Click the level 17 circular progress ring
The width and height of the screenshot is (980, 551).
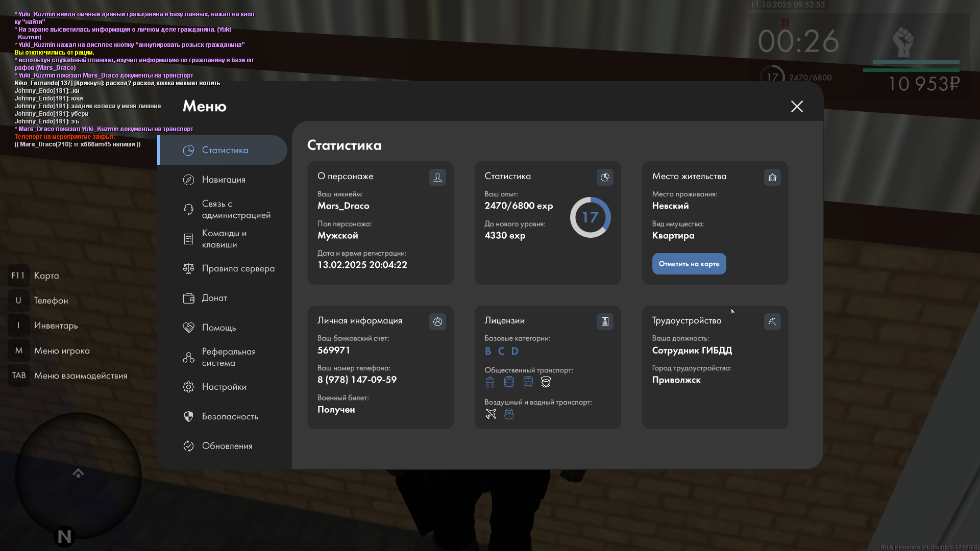pos(590,217)
